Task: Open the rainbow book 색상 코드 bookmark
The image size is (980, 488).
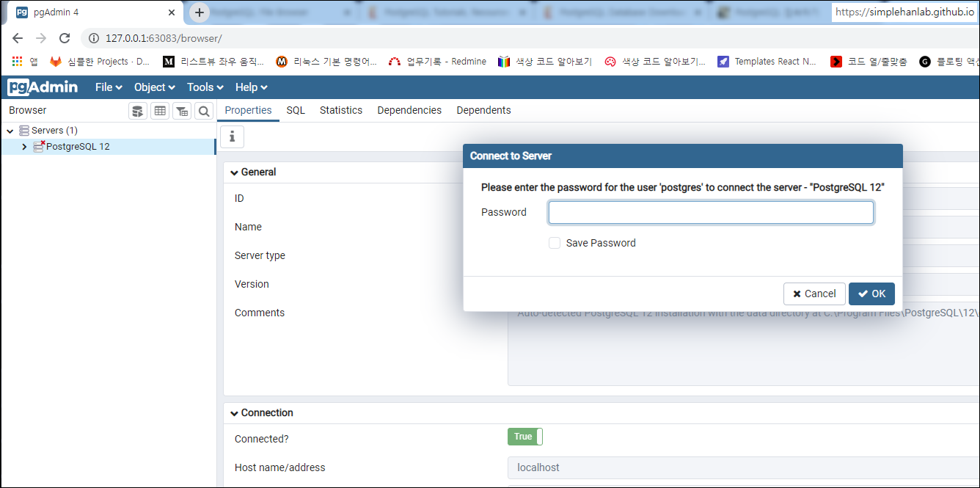Action: [x=545, y=62]
